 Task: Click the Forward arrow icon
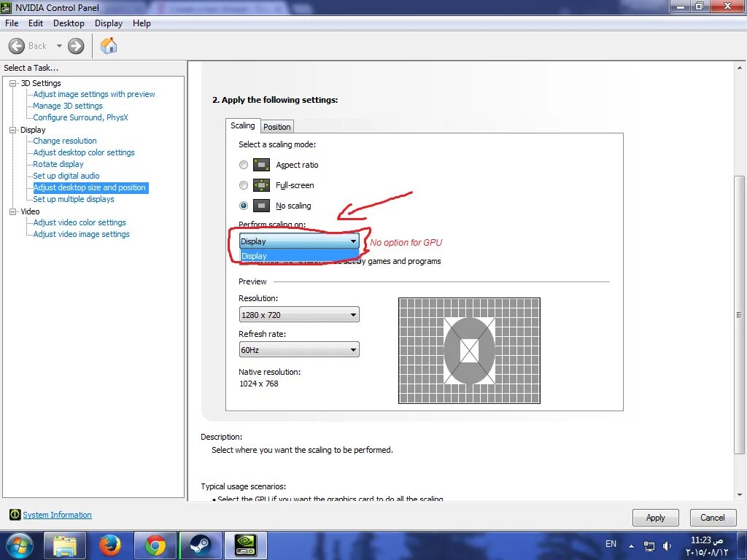click(x=76, y=46)
